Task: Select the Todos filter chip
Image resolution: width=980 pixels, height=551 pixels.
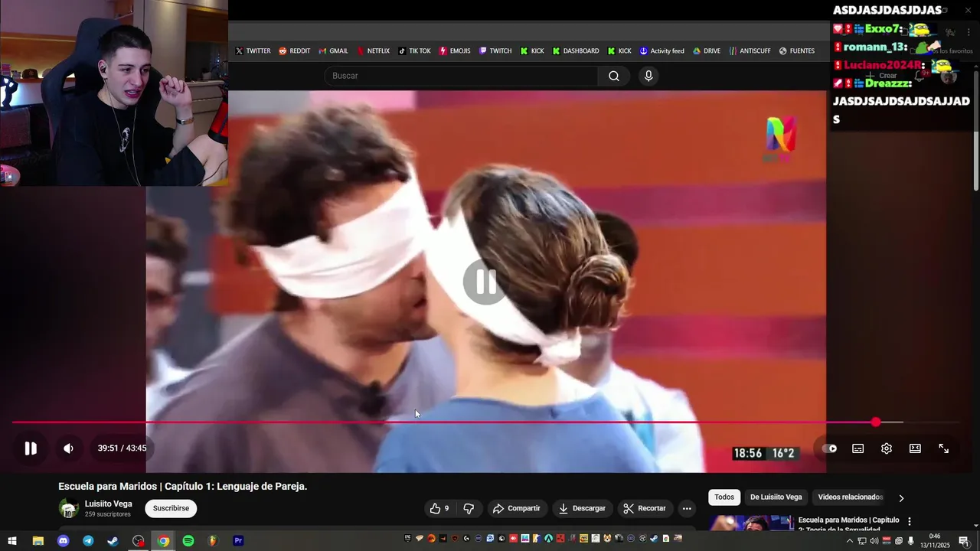Action: (x=724, y=497)
